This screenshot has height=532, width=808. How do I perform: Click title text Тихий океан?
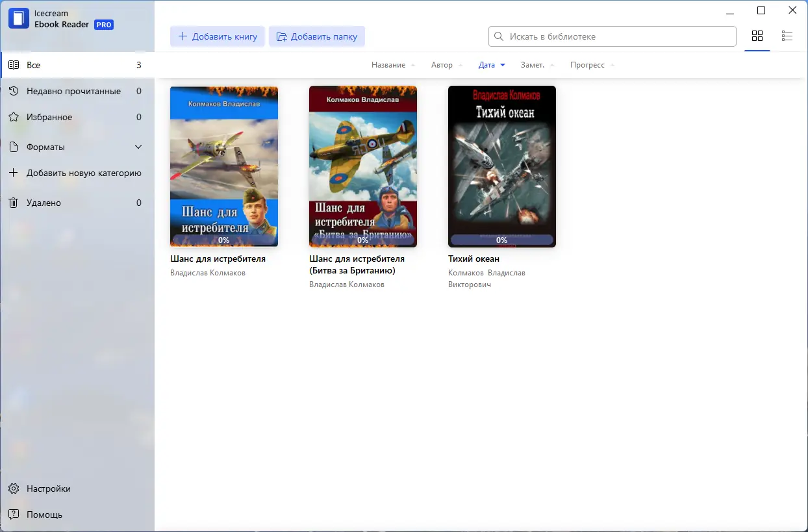click(473, 259)
